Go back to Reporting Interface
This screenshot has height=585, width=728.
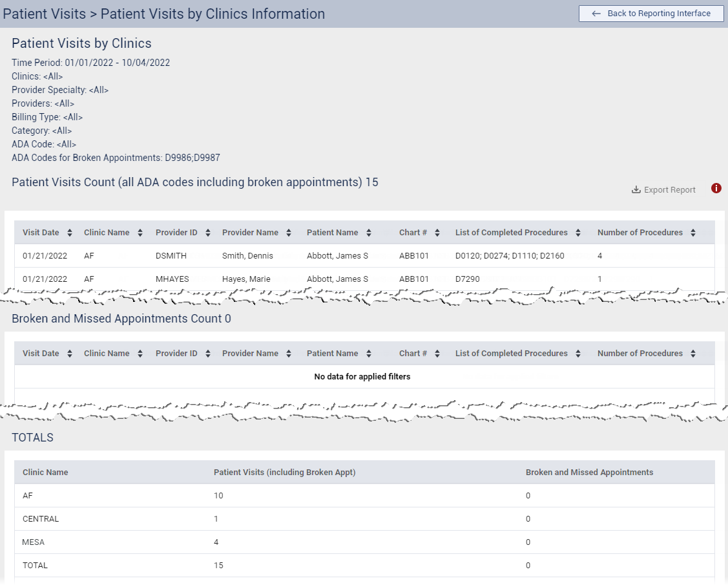coord(651,14)
